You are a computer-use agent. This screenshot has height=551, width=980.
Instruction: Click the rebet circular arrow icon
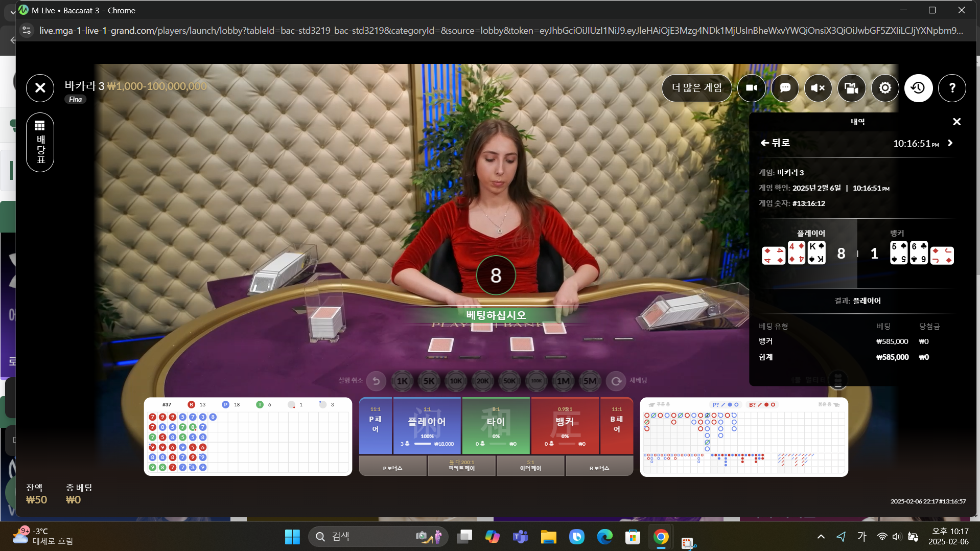click(x=616, y=381)
